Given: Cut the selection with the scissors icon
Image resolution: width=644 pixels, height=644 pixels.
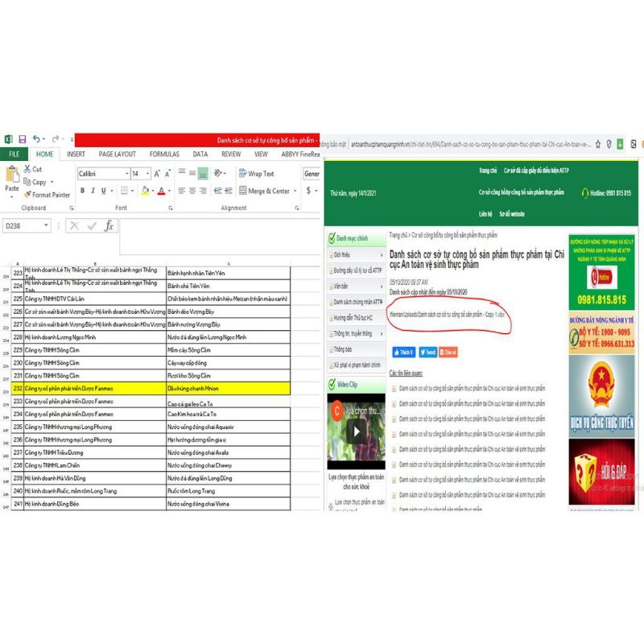Looking at the screenshot, I should pyautogui.click(x=27, y=169).
